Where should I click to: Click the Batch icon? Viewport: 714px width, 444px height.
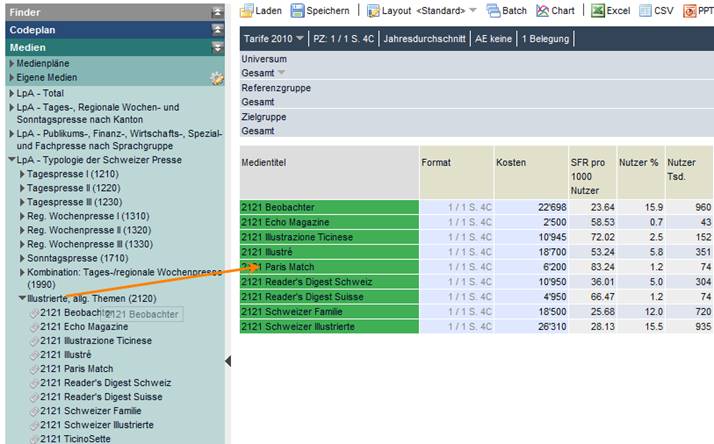pos(493,10)
